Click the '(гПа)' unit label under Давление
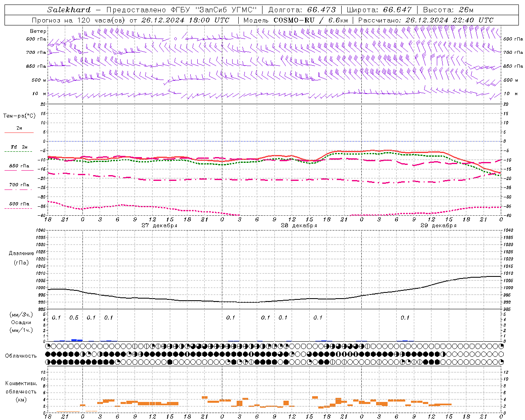Image resolution: width=525 pixels, height=420 pixels. point(21,262)
